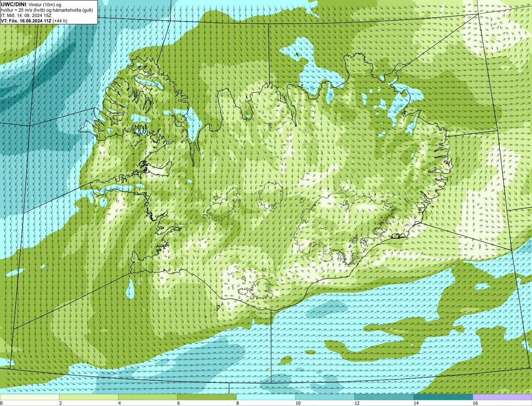Select the teal 12–14 m/s legend swatch
The image size is (532, 406).
(384, 397)
